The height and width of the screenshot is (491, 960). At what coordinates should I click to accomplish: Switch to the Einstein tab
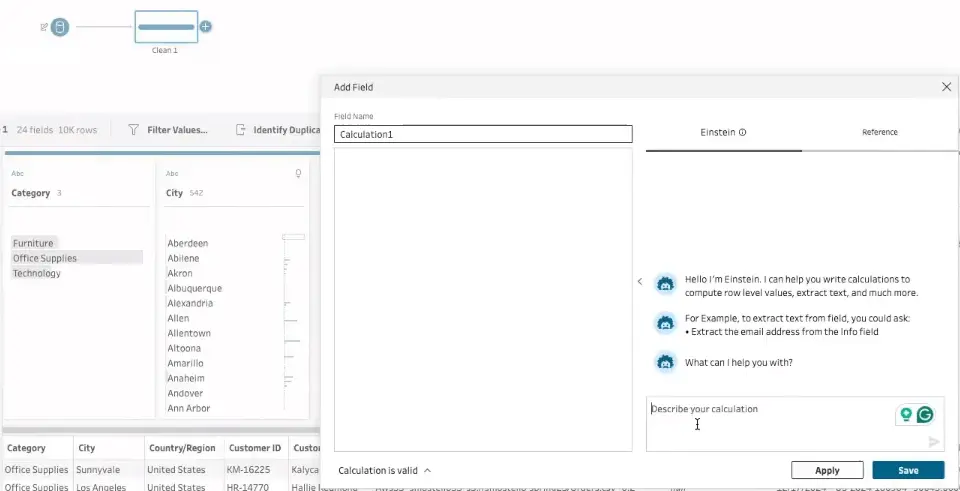coord(723,132)
